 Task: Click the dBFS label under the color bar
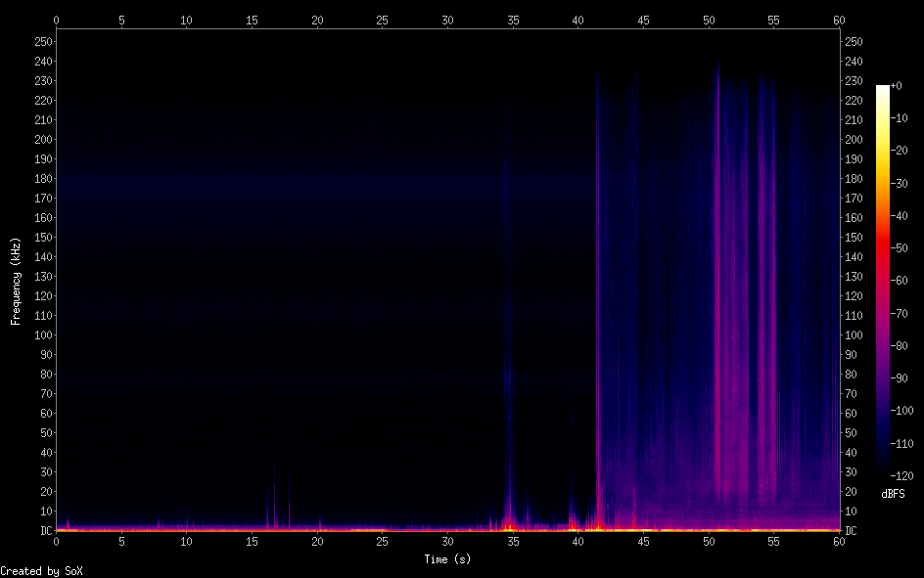click(893, 494)
